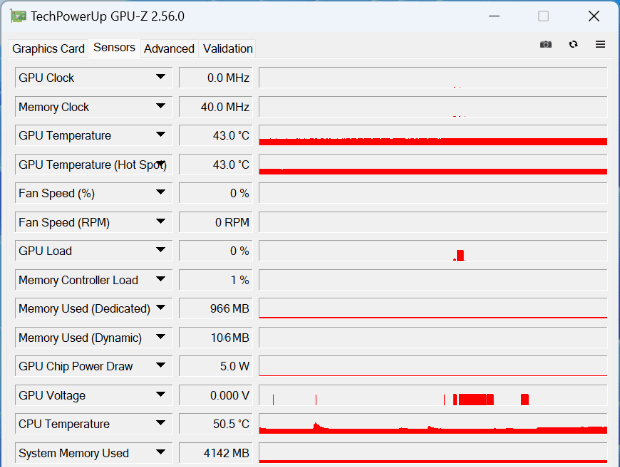
Task: Click the 966 MB dedicated memory value
Action: click(x=215, y=308)
